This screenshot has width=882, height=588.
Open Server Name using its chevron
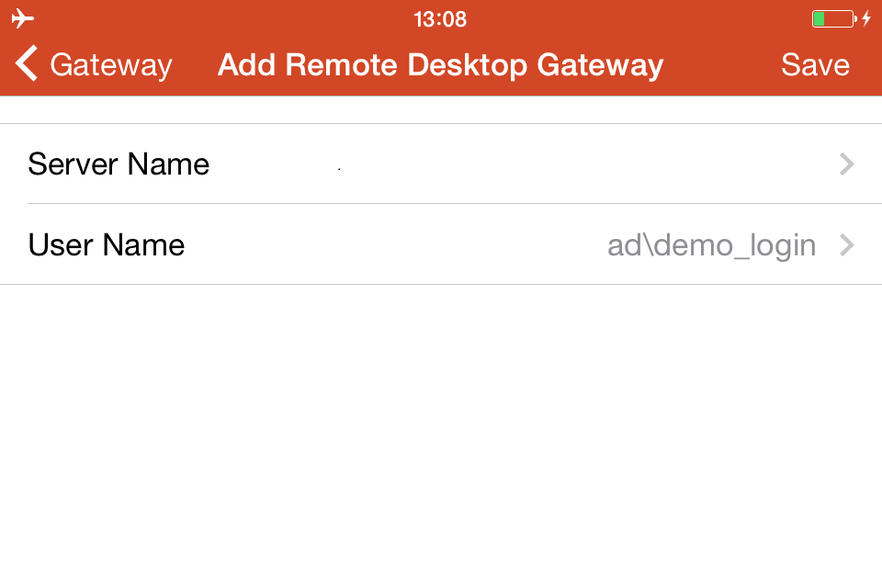coord(846,164)
